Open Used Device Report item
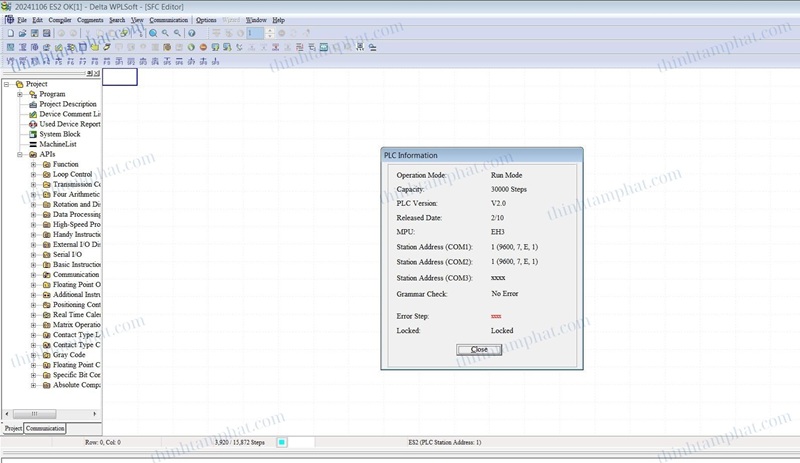 (69, 124)
